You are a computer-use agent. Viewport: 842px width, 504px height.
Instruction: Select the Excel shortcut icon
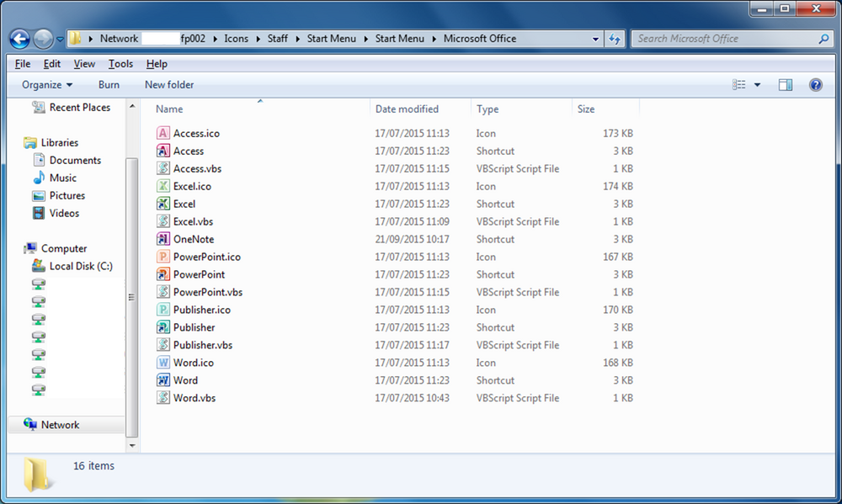pos(163,204)
